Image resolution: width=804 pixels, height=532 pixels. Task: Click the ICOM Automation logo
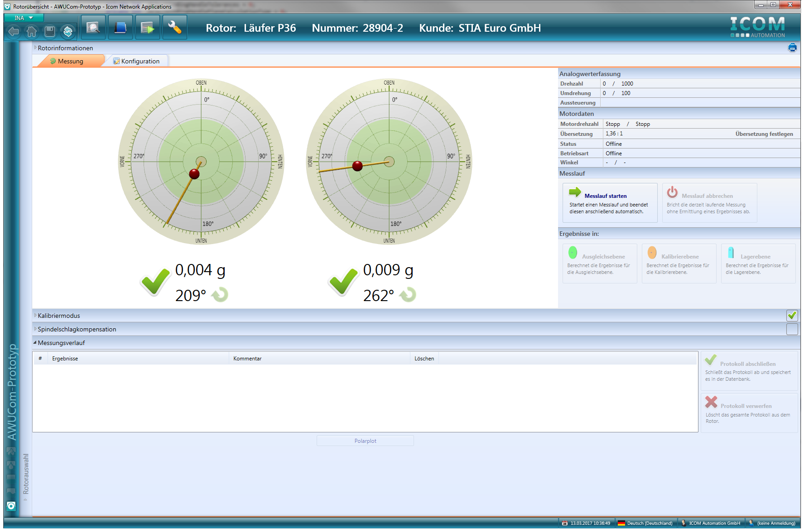[757, 27]
